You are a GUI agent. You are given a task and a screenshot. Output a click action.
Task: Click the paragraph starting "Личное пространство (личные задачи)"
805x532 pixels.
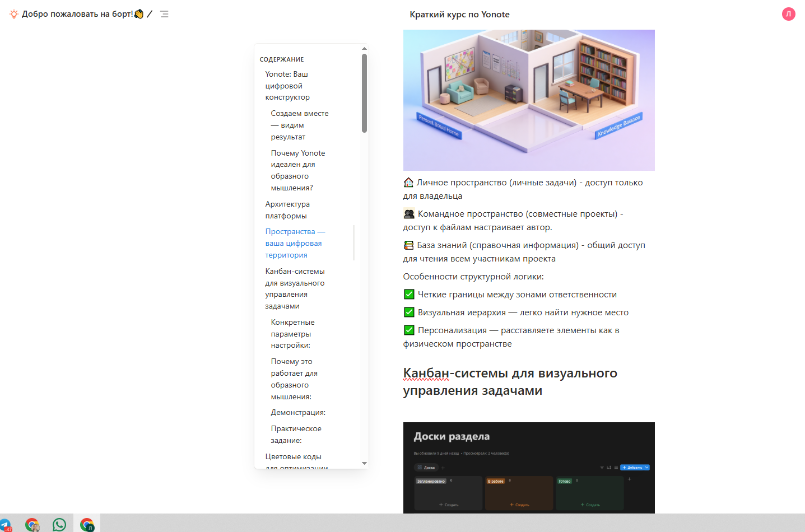523,189
